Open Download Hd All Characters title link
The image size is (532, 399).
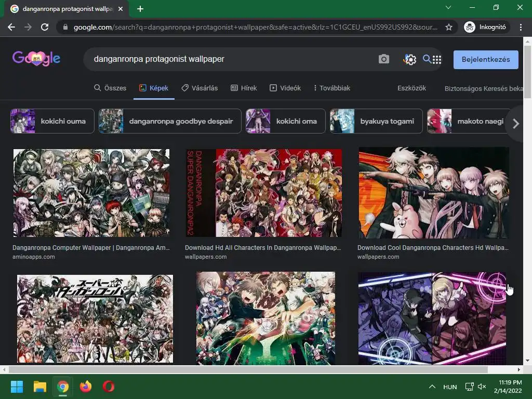pos(263,248)
